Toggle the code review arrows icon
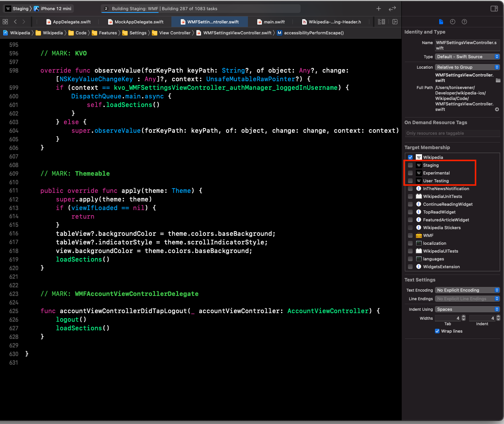Image resolution: width=504 pixels, height=424 pixels. pos(392,9)
